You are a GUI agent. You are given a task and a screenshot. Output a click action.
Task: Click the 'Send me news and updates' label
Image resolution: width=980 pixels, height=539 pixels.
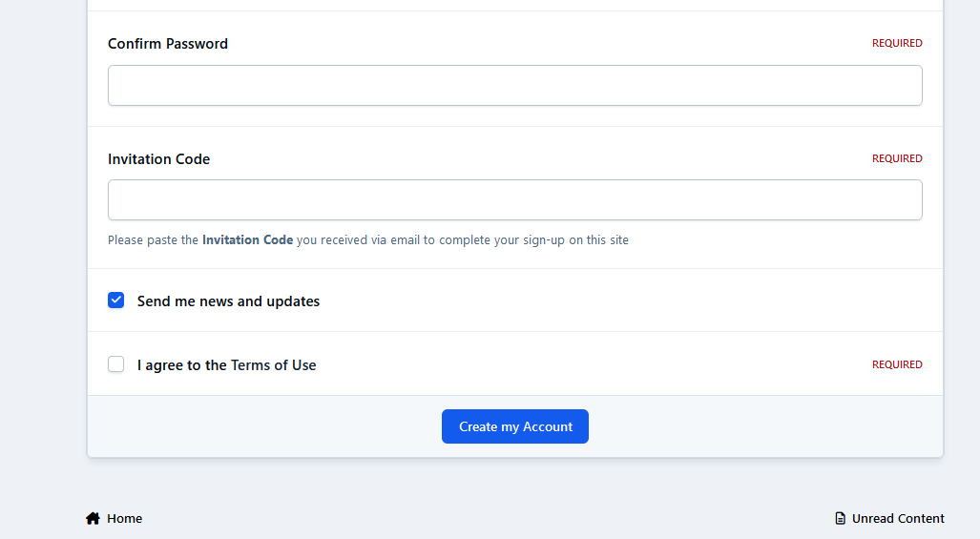click(228, 301)
